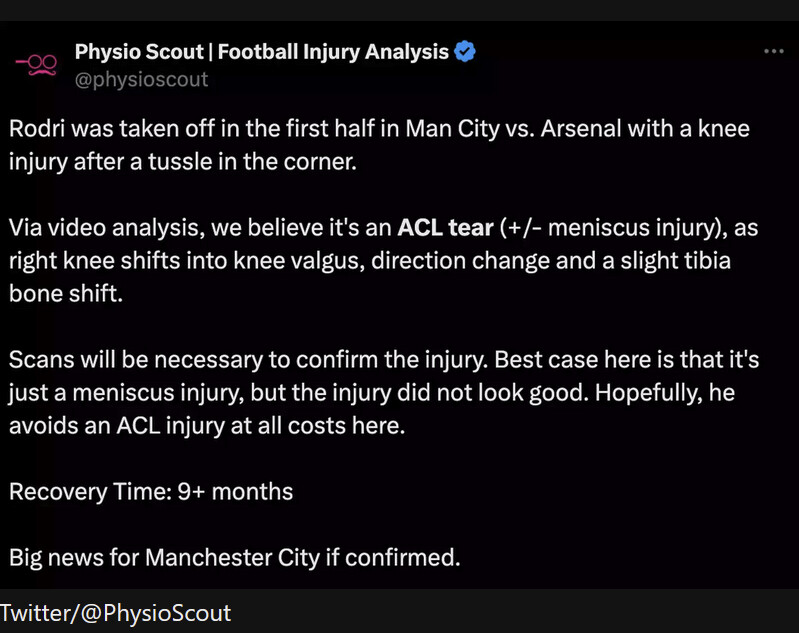Click the "Twitter/@PhysioScout" image caption
This screenshot has width=799, height=633.
[x=116, y=613]
